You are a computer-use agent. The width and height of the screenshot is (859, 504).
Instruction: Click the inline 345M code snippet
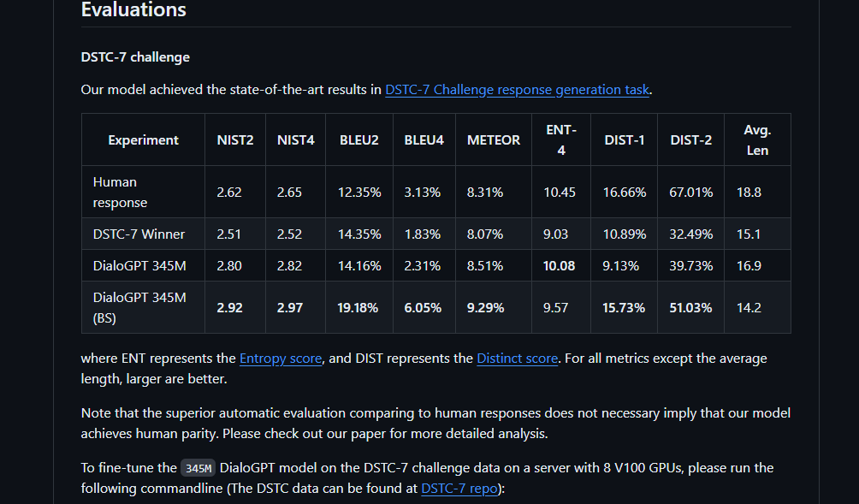(198, 468)
